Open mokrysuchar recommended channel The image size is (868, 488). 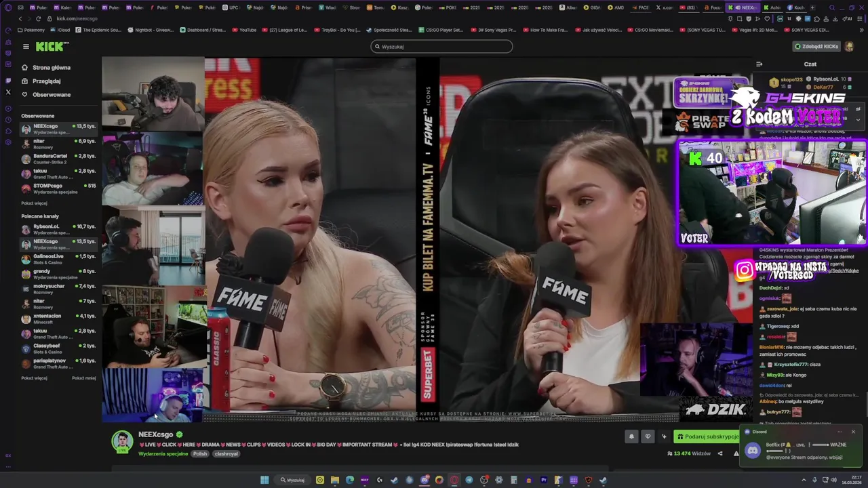(58, 289)
